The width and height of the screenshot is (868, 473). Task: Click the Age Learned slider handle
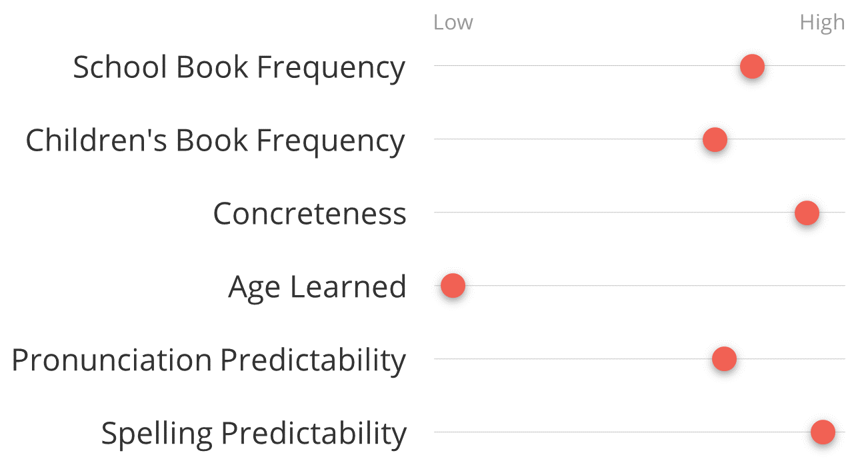(453, 286)
